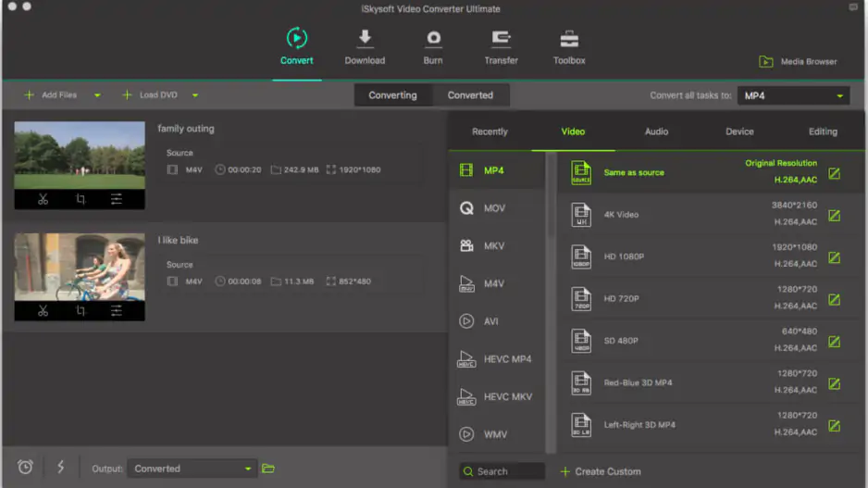Image resolution: width=868 pixels, height=488 pixels.
Task: Edit the 4K Video preset
Action: coord(834,216)
